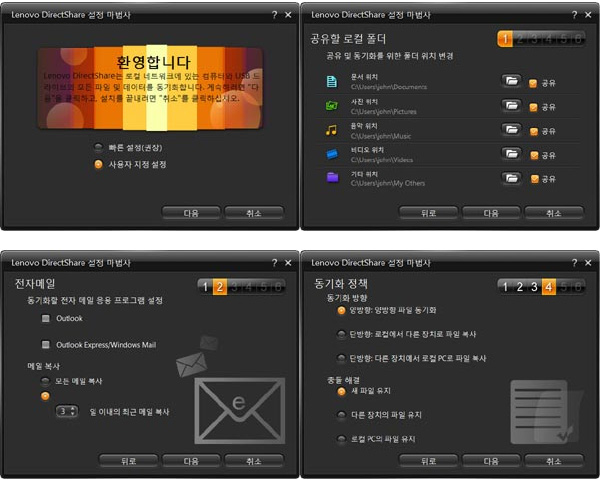
Task: Click step 1 in 공유할 로컬 폴더 window
Action: click(505, 39)
